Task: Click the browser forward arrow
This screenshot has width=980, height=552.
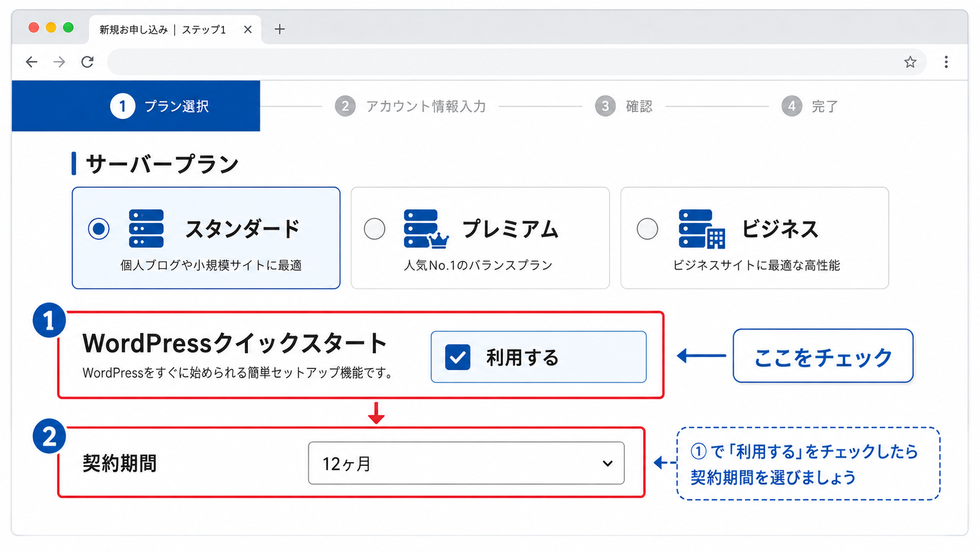Action: coord(59,62)
